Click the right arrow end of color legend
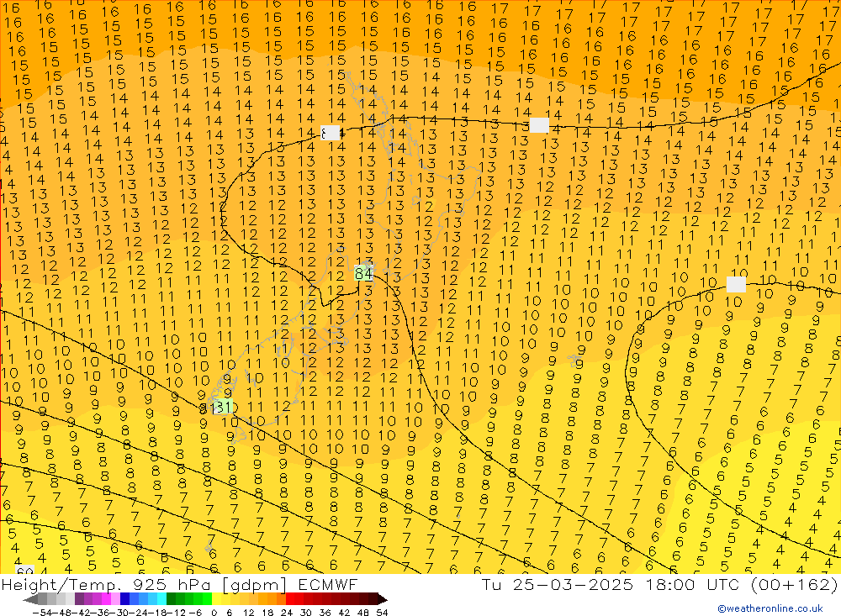Screen dimensions: 841x616 [x=383, y=599]
